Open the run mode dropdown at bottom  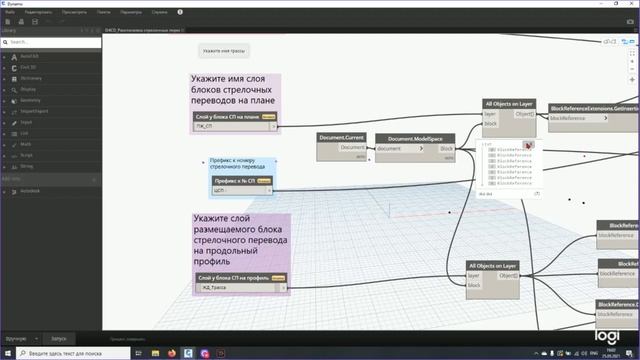click(36, 339)
